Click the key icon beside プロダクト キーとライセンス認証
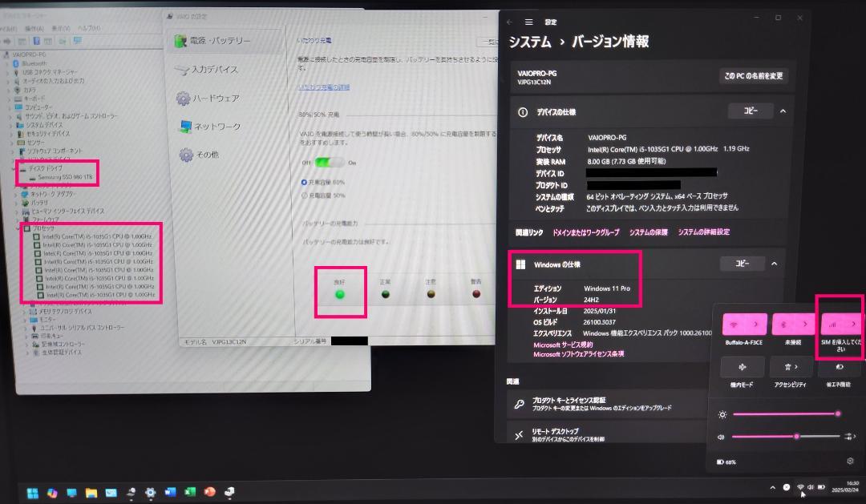866x504 pixels. click(519, 404)
